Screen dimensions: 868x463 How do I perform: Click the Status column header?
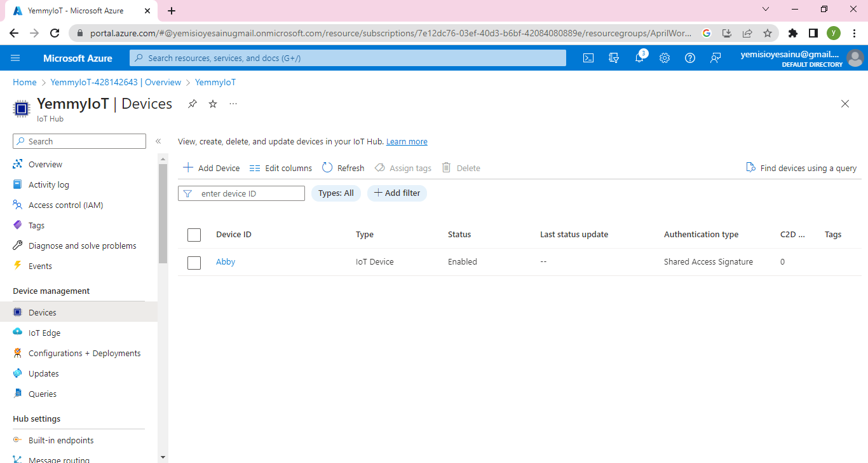pos(459,235)
